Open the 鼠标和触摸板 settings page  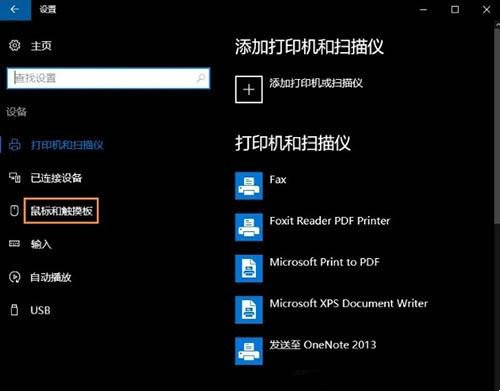tap(61, 211)
